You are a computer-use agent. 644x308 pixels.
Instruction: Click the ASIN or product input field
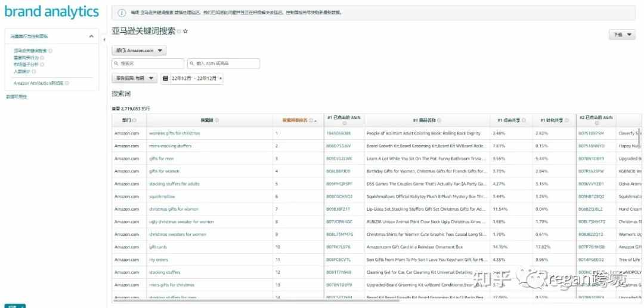[x=223, y=63]
